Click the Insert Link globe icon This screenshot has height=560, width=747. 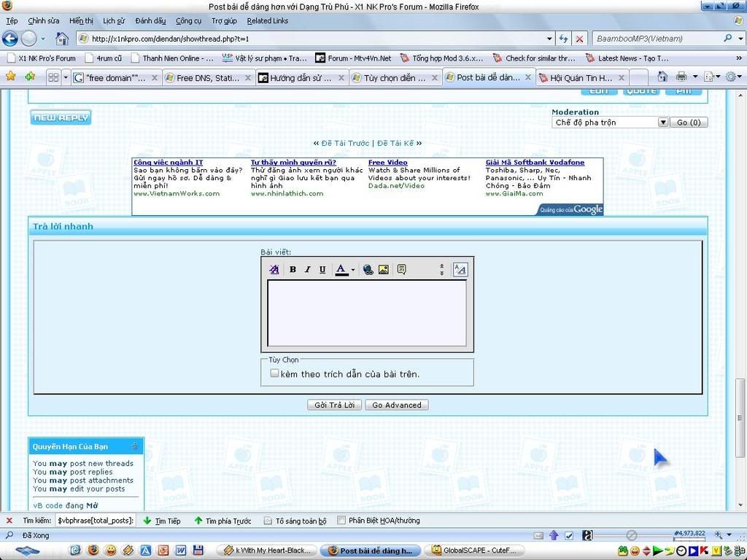(x=368, y=270)
